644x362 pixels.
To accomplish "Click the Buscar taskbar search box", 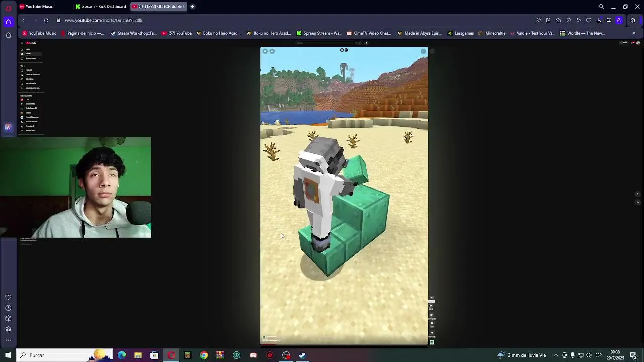I will [x=64, y=355].
